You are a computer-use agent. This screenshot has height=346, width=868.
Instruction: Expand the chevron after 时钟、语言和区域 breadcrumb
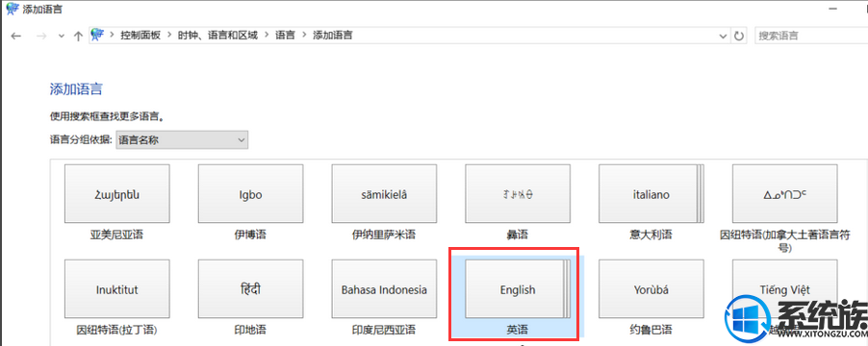[267, 36]
